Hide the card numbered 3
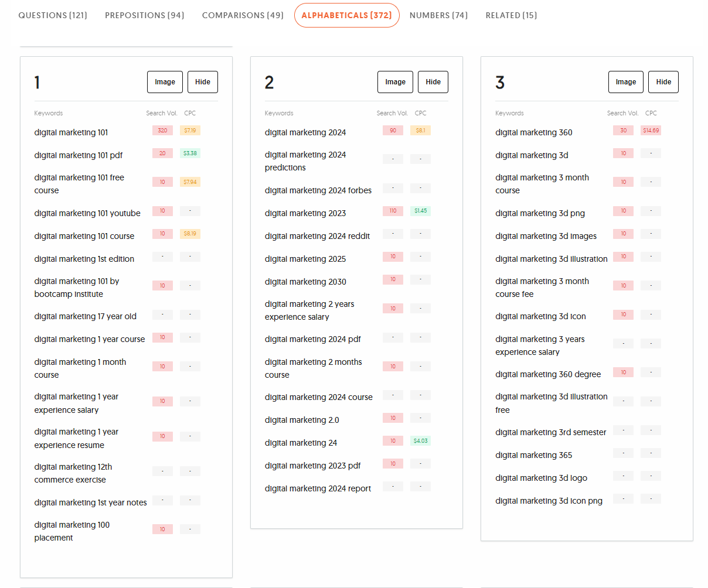The image size is (708, 588). tap(663, 82)
